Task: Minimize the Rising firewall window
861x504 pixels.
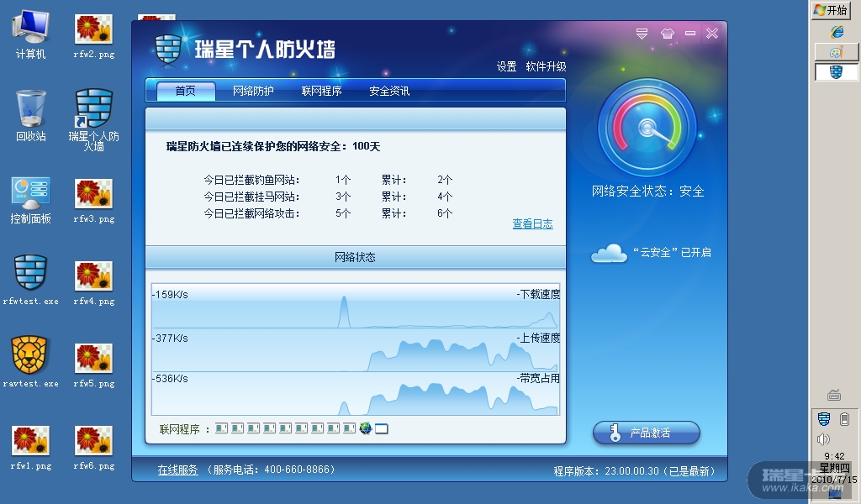Action: tap(690, 34)
